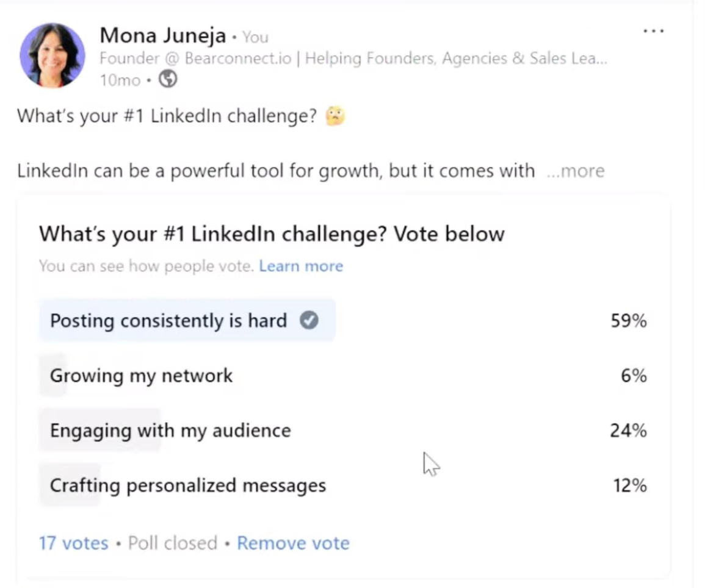Open Mona Juneja's profile photo
This screenshot has height=588, width=713.
(52, 56)
